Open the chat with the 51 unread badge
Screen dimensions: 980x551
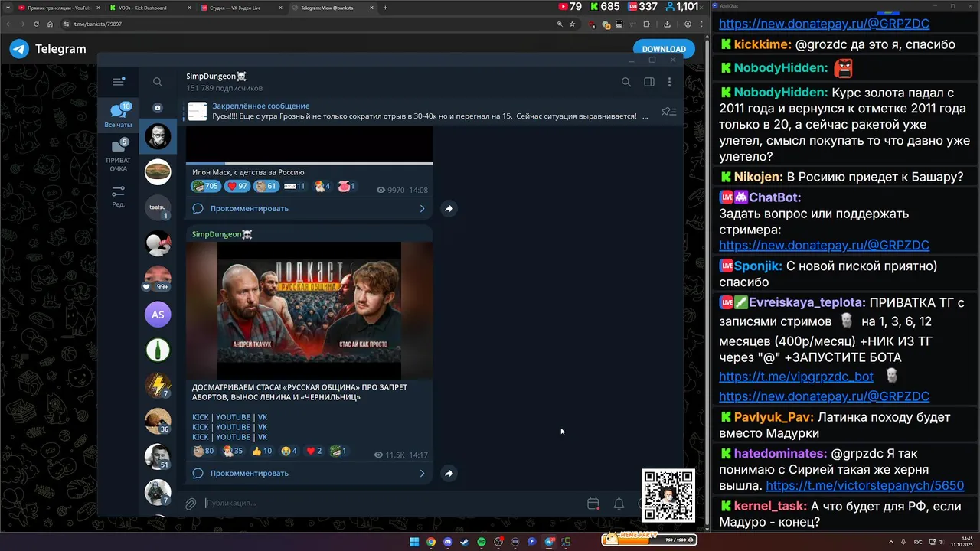[158, 456]
